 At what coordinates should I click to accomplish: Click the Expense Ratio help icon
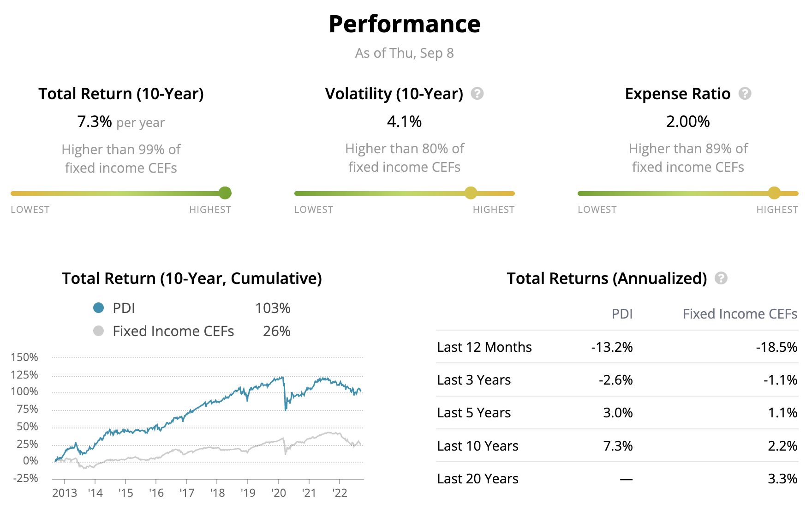(x=745, y=94)
